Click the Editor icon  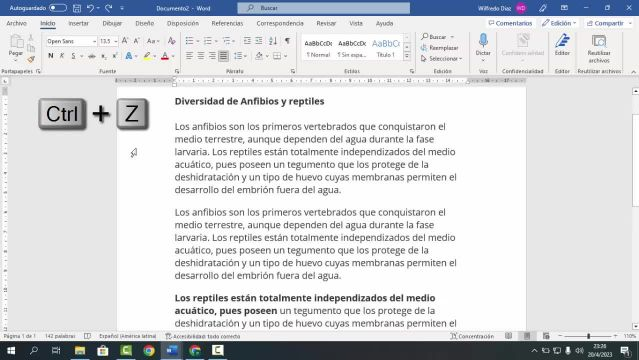(562, 41)
